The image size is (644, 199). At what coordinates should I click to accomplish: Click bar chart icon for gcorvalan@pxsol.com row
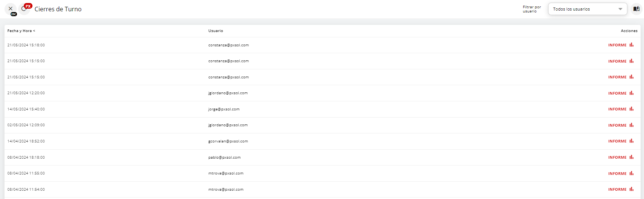(631, 141)
